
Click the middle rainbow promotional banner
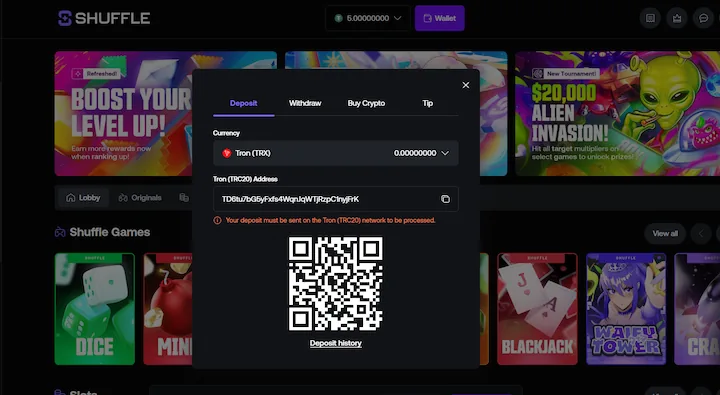pyautogui.click(x=396, y=61)
